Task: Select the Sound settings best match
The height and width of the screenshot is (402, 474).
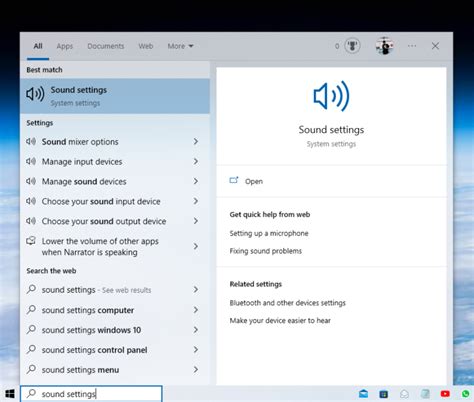Action: click(115, 96)
